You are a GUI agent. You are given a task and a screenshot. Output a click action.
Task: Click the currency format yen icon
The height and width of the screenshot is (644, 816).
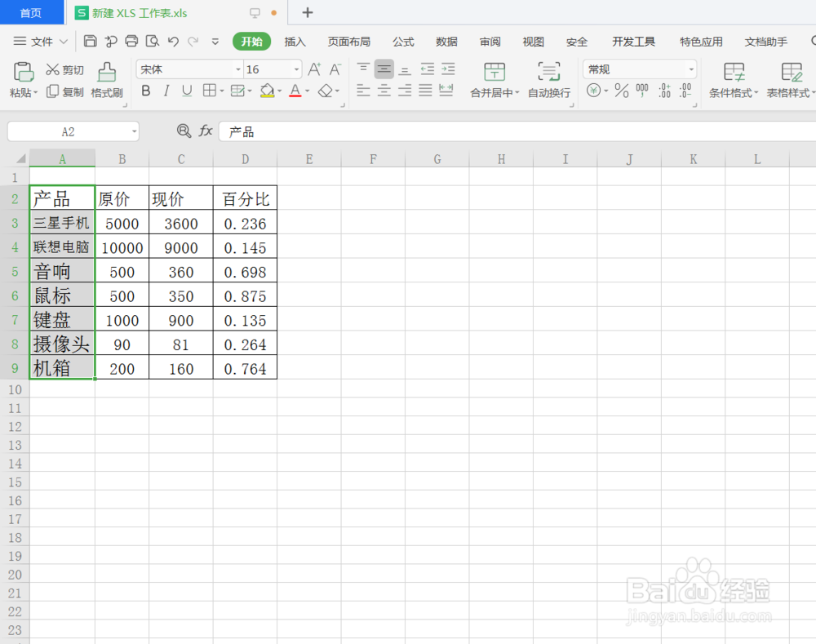(x=593, y=91)
